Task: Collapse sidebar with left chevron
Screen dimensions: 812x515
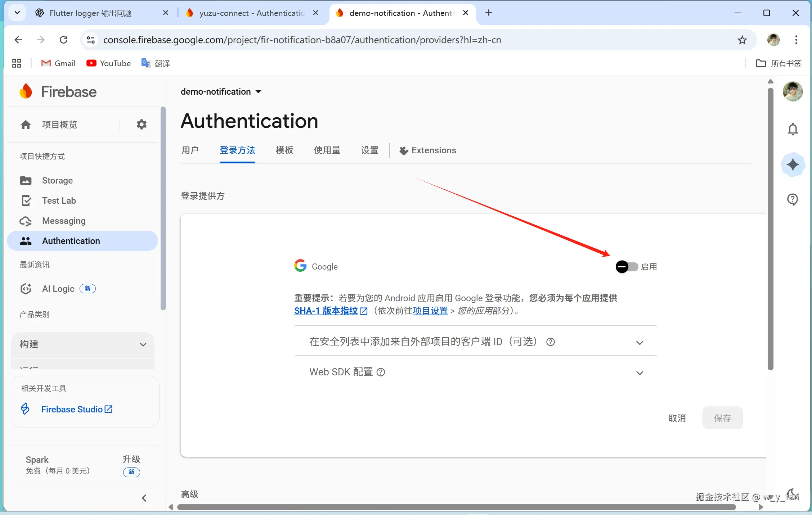Action: tap(144, 498)
